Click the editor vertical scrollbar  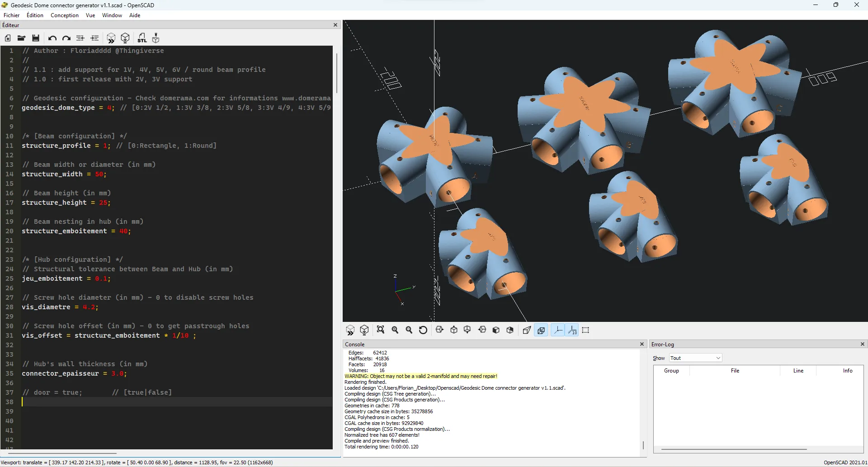(x=336, y=72)
